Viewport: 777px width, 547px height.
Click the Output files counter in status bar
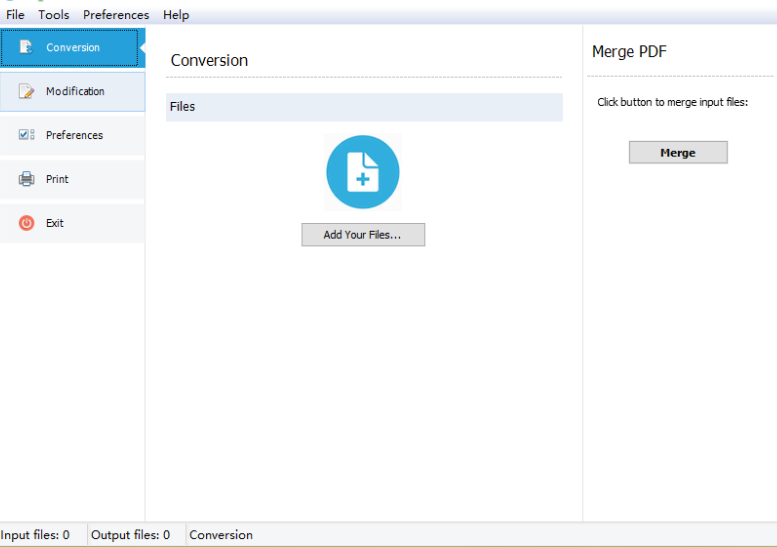click(x=131, y=535)
